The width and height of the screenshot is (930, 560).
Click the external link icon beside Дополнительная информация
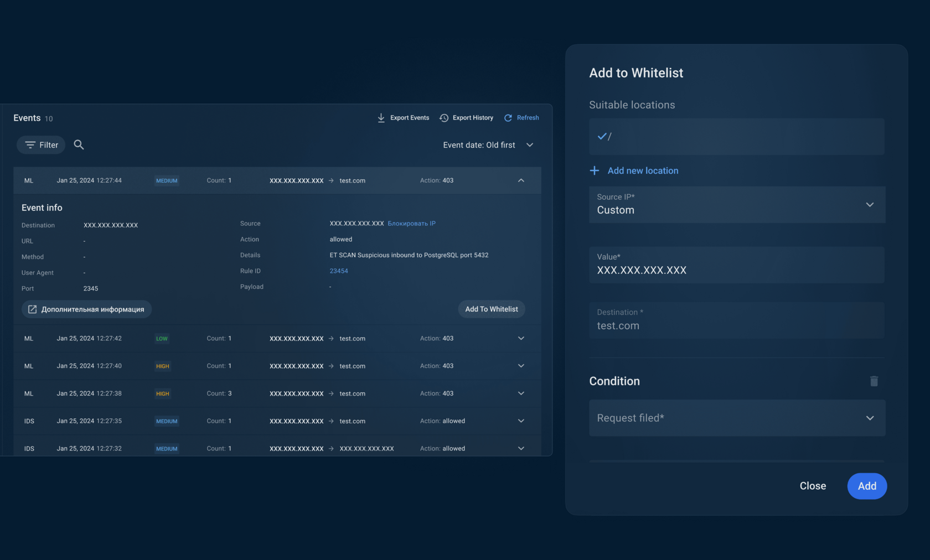(33, 309)
